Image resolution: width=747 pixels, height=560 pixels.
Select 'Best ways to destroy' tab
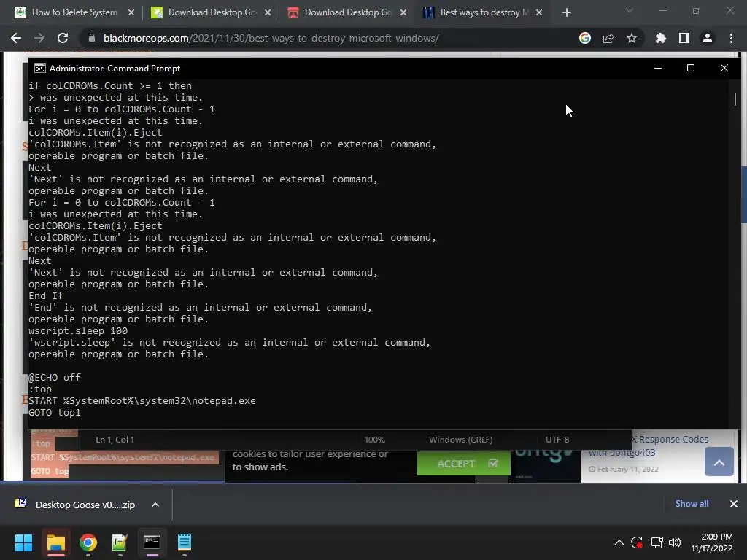point(484,12)
